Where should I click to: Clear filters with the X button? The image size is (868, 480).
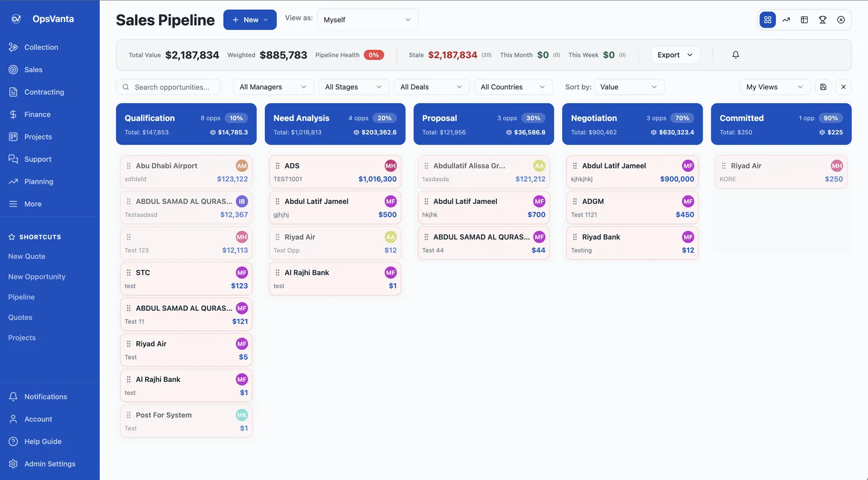(844, 87)
